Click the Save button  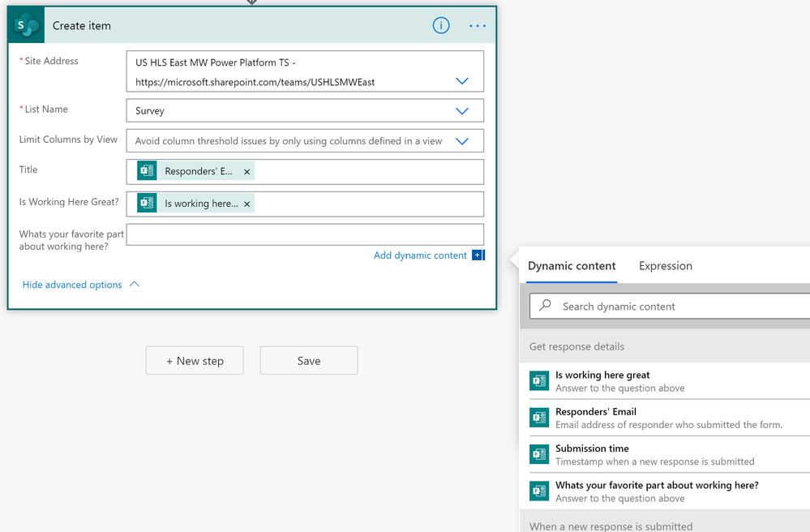coord(309,361)
